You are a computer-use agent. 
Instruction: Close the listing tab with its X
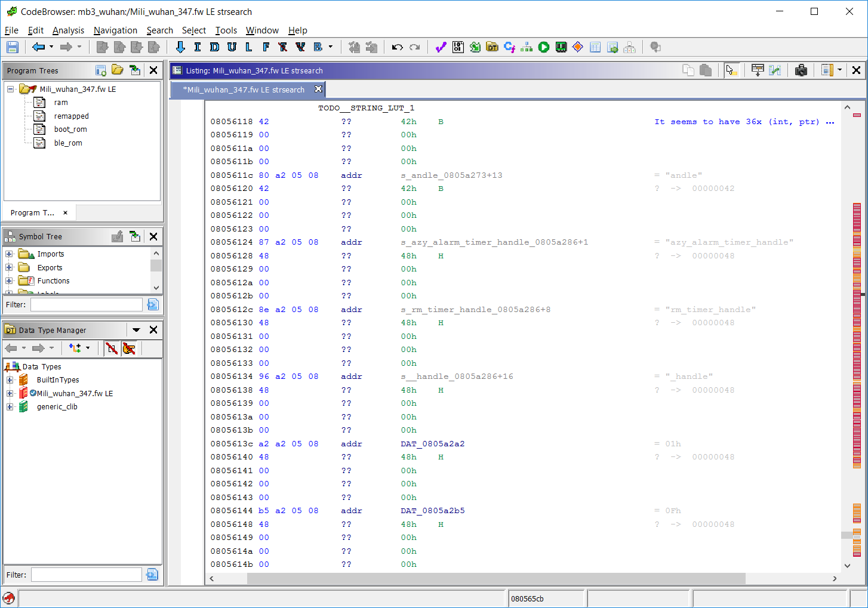tap(318, 89)
